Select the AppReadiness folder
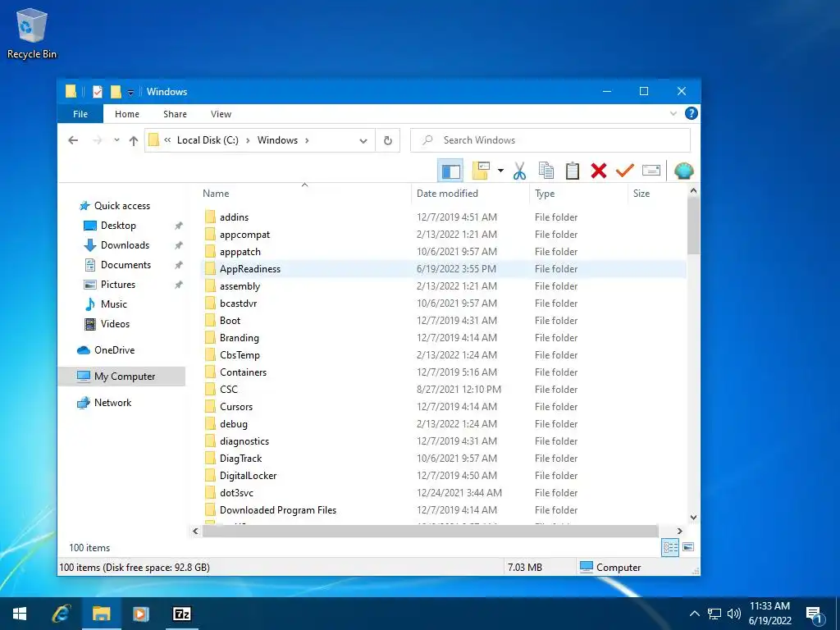 [250, 269]
